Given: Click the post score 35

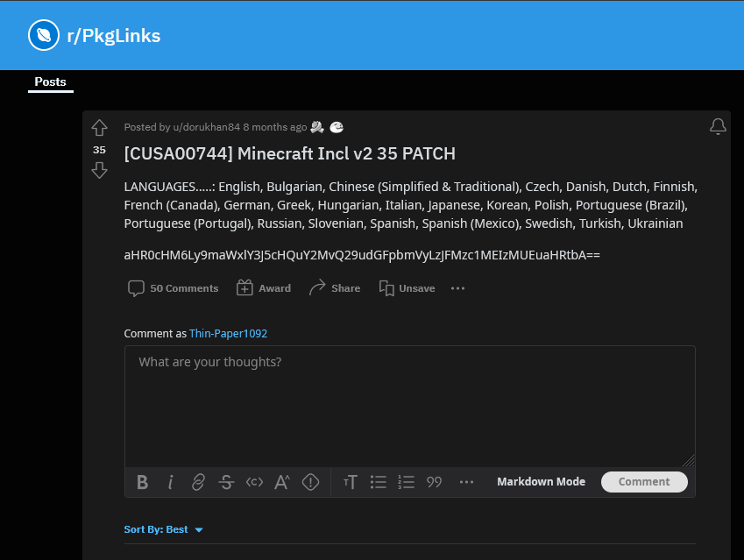Looking at the screenshot, I should pyautogui.click(x=99, y=150).
